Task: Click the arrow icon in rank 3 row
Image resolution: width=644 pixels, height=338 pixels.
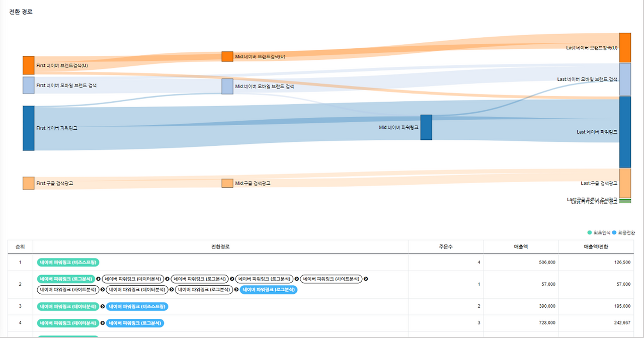Action: [103, 306]
